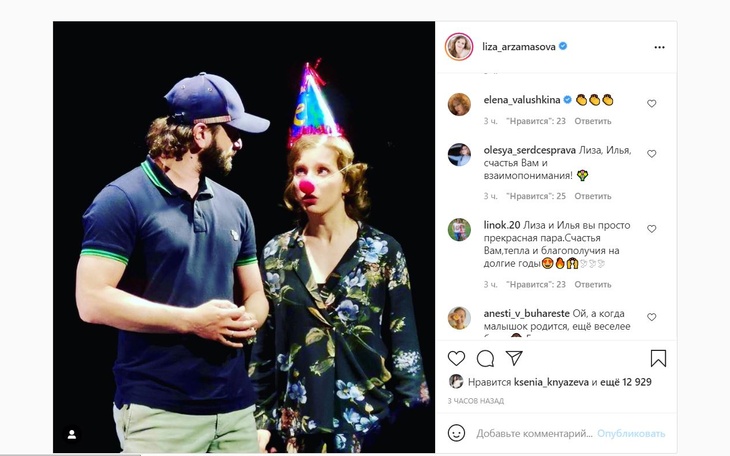Like linok.20's comment with the heart
The width and height of the screenshot is (730, 456).
point(652,229)
